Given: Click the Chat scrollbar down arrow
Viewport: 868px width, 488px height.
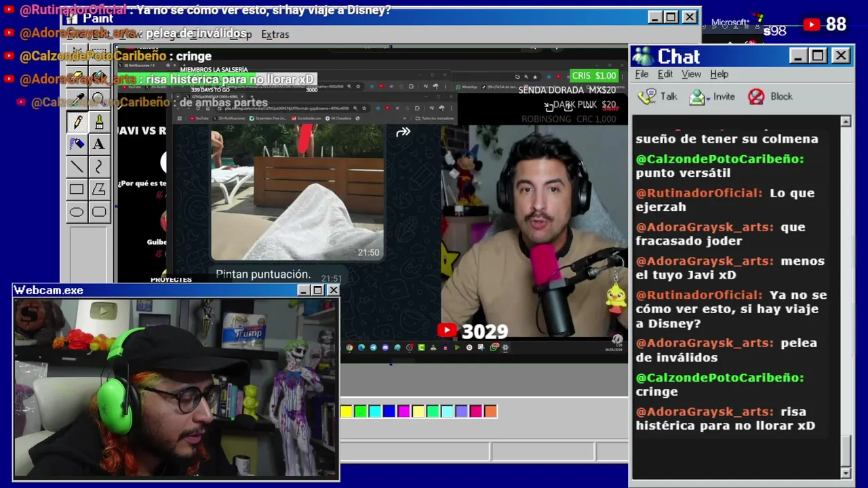Looking at the screenshot, I should 846,472.
